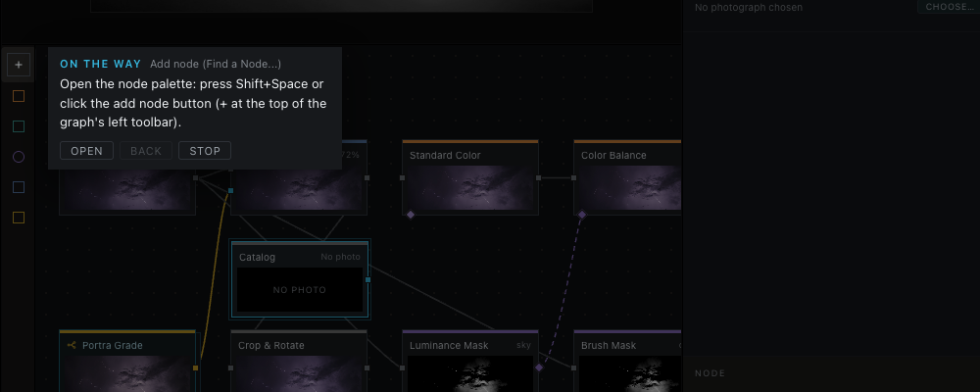980x392 pixels.
Task: Click the 'Add node (Find a Node...)' label
Action: [216, 64]
